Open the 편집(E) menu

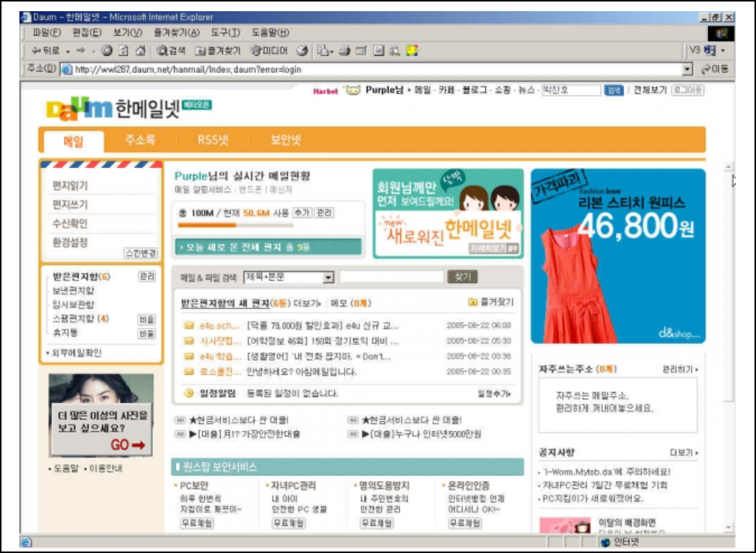point(87,33)
